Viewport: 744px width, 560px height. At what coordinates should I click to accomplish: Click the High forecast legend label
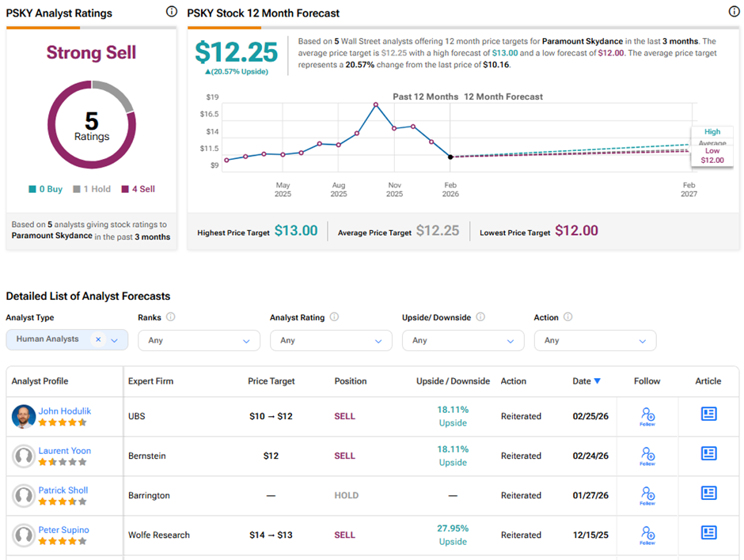tap(712, 132)
